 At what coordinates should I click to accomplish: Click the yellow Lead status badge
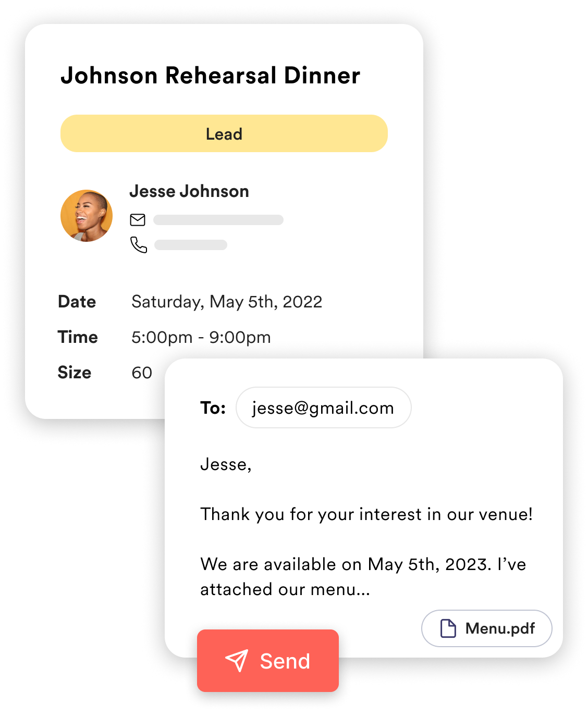(224, 133)
